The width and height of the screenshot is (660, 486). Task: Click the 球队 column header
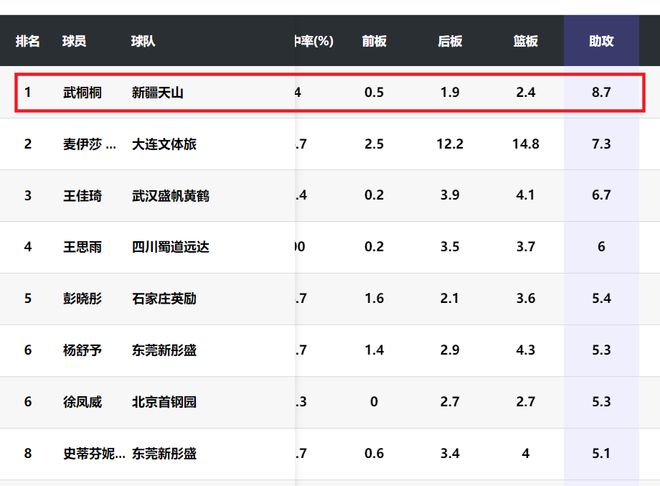[143, 41]
